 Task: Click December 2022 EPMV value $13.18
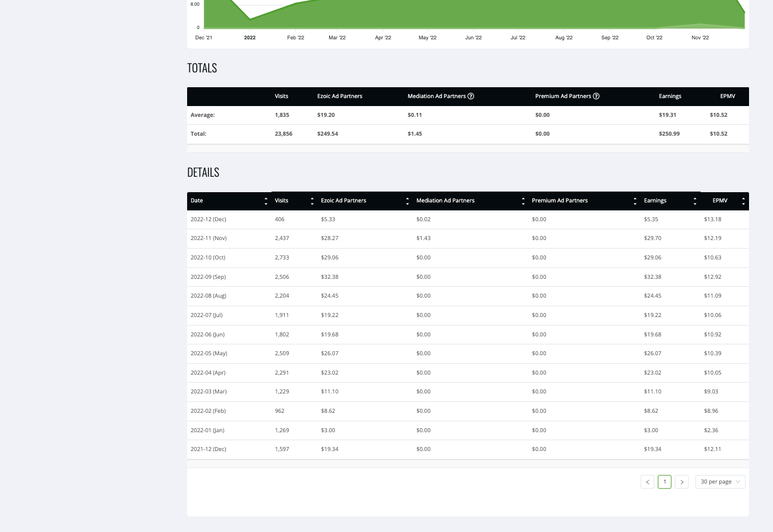tap(713, 220)
